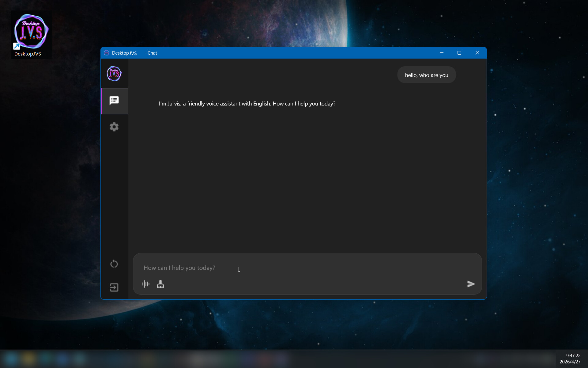The width and height of the screenshot is (588, 368).
Task: Click the exit arrow icon in the sidebar
Action: pos(114,287)
